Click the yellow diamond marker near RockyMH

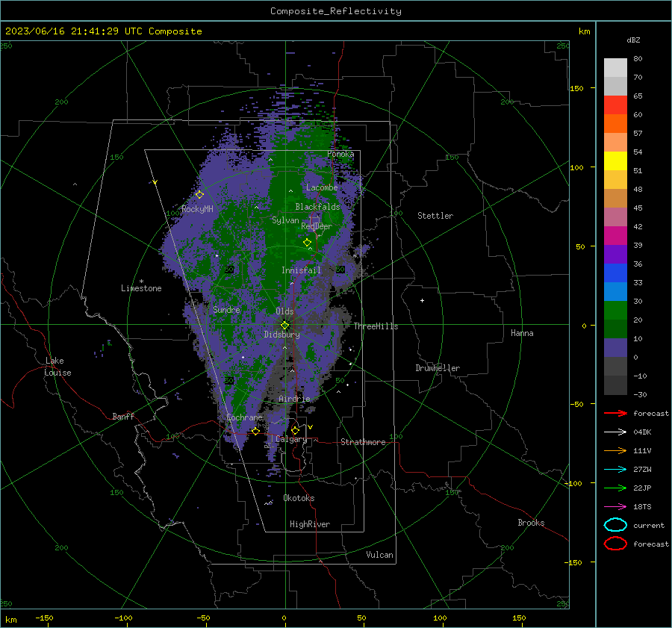click(x=199, y=195)
